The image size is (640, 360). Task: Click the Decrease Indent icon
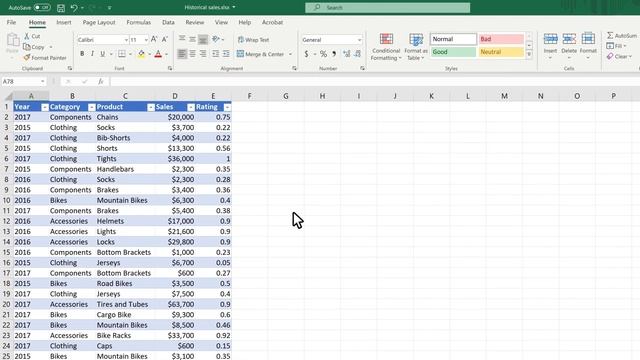point(216,54)
